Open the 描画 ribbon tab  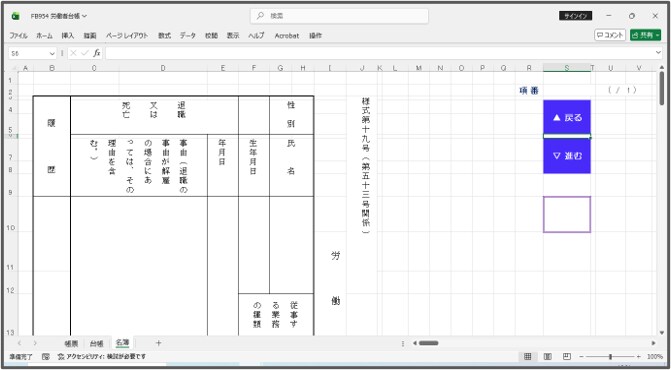tap(90, 36)
